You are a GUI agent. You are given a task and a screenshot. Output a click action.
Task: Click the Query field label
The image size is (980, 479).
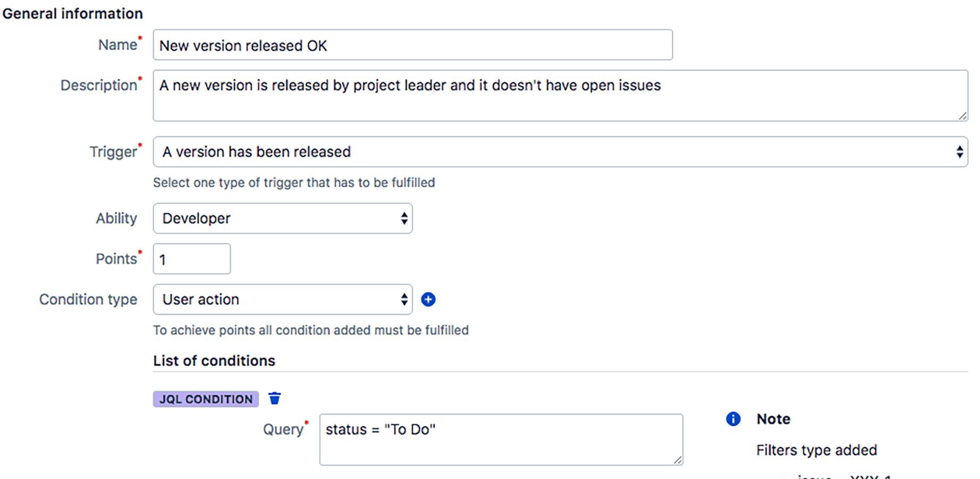tap(283, 429)
